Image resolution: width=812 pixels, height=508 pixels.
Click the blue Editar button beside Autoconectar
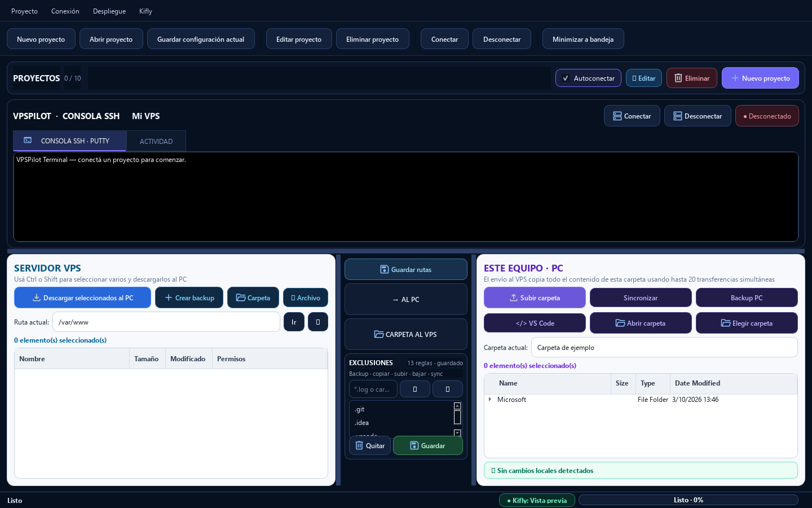pyautogui.click(x=644, y=78)
